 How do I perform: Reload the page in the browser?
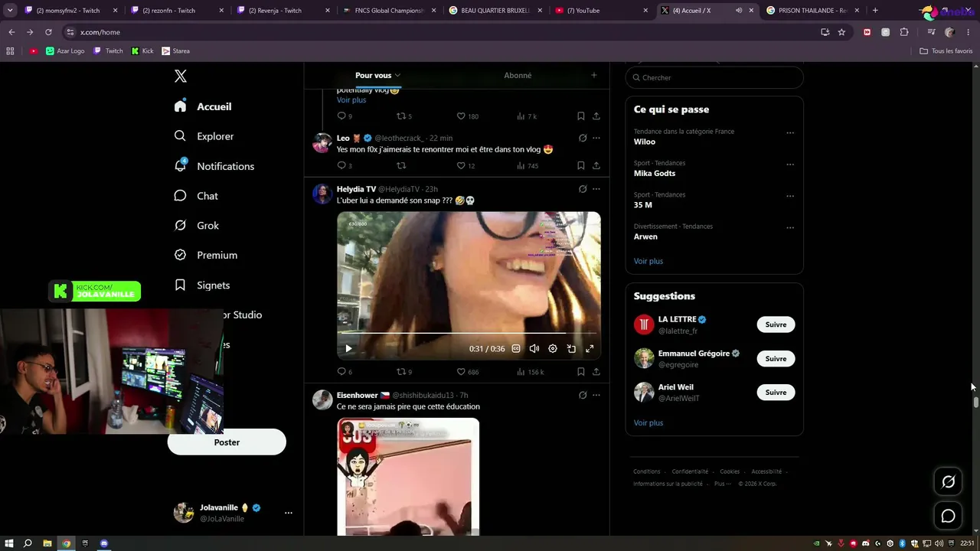tap(48, 32)
